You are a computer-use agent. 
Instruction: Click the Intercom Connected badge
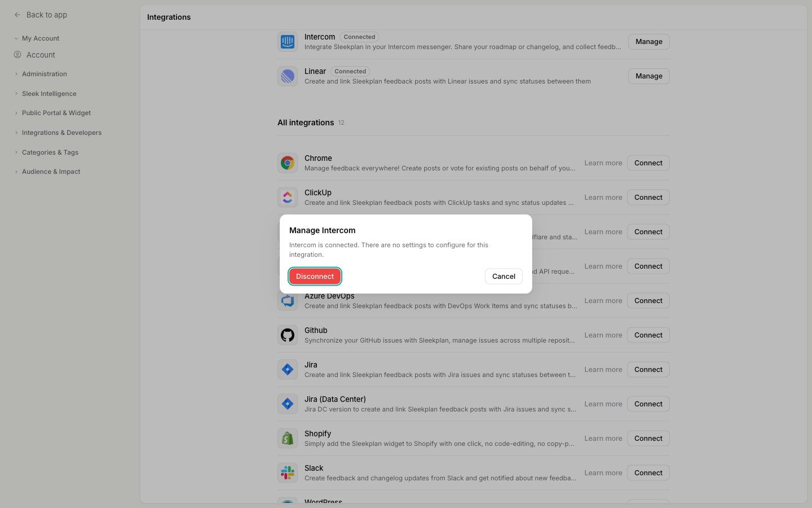[359, 37]
